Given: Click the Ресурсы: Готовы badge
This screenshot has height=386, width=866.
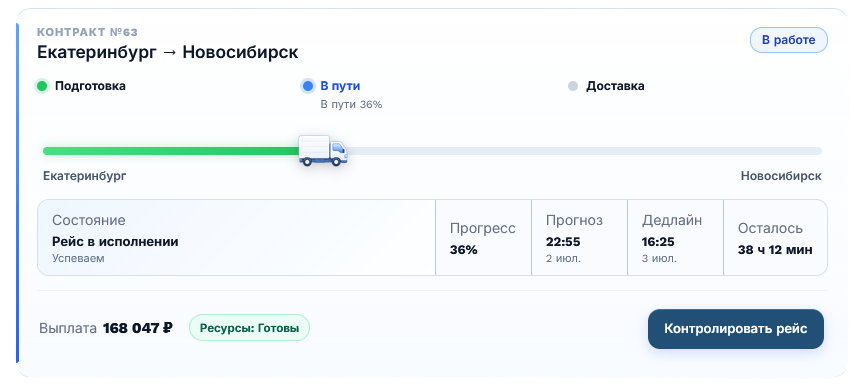Looking at the screenshot, I should [249, 328].
